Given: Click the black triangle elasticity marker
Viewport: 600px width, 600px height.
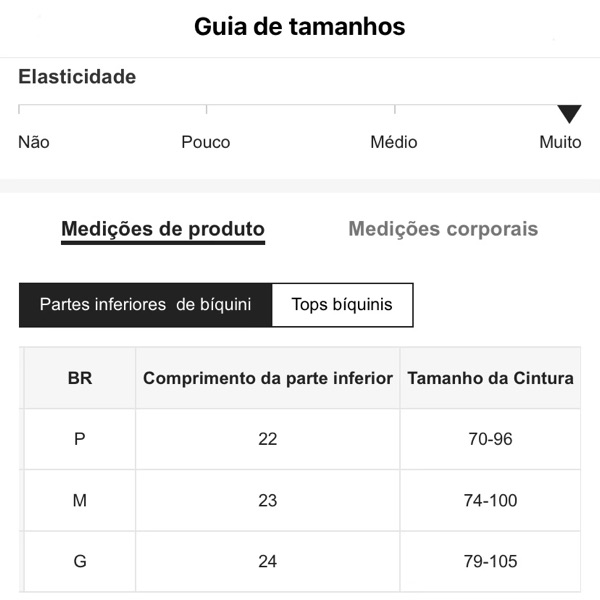Looking at the screenshot, I should [x=569, y=113].
